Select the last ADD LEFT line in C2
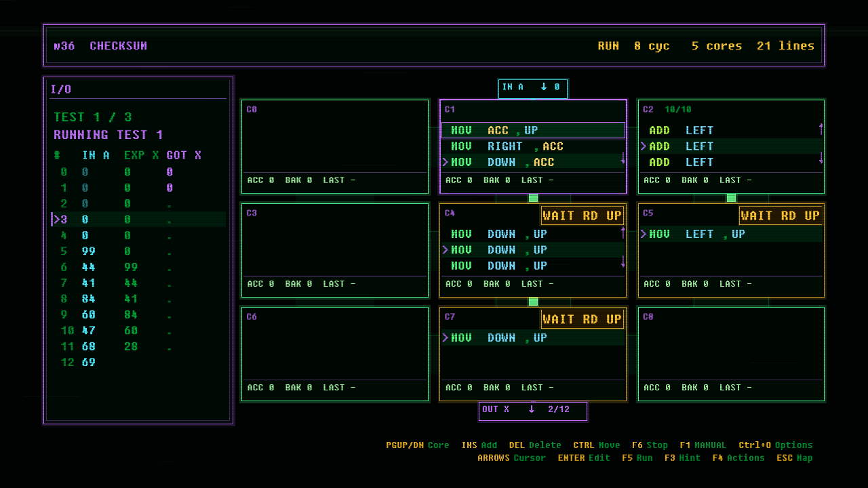 (x=731, y=162)
